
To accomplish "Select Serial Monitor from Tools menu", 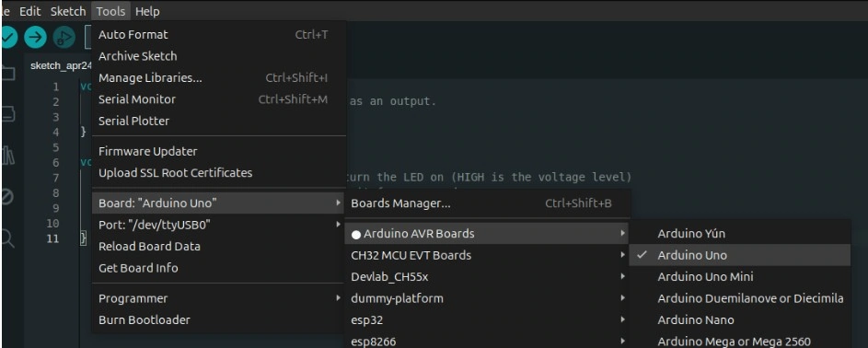I will click(219, 99).
